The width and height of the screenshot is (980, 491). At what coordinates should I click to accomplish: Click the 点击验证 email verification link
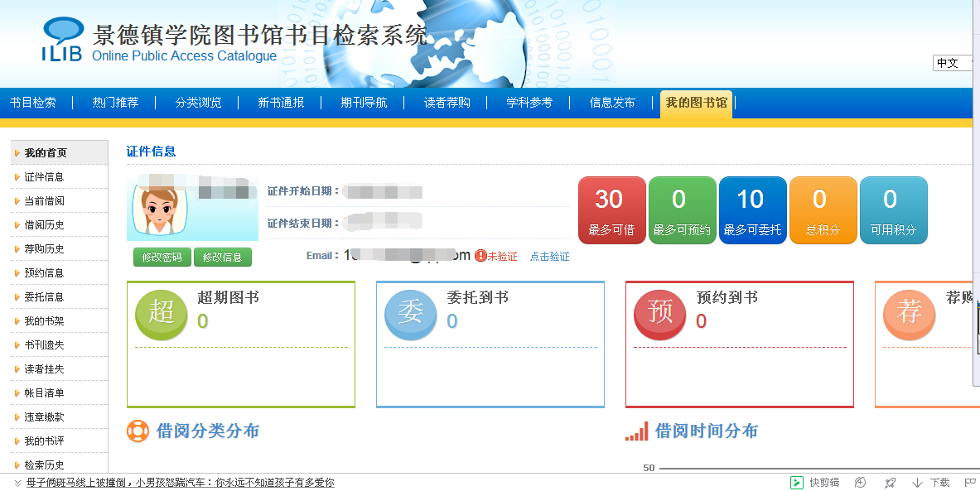pyautogui.click(x=549, y=257)
